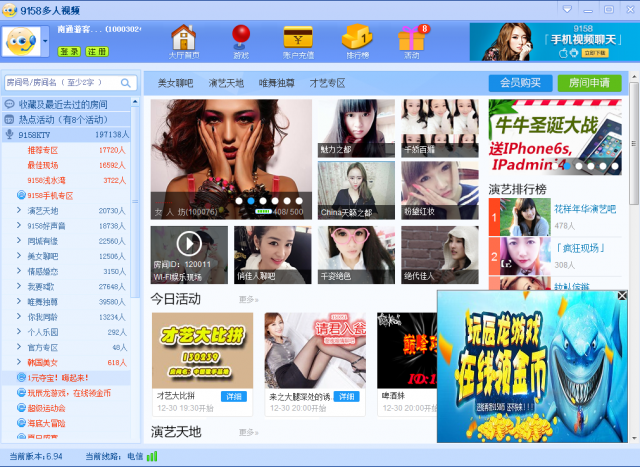This screenshot has height=467, width=640.
Task: Type in the room number search field
Action: (x=58, y=82)
